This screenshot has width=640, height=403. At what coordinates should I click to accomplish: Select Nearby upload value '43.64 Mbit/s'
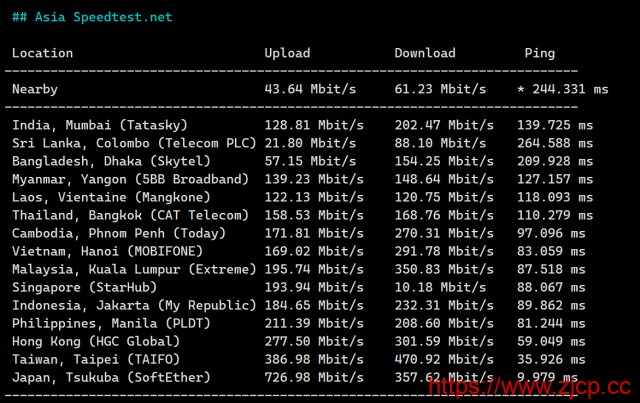point(310,89)
